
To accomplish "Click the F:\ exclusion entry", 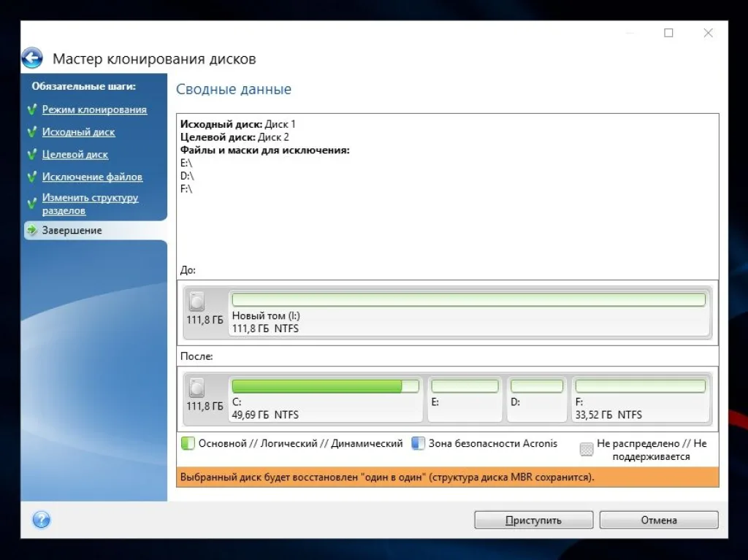I will tap(186, 189).
